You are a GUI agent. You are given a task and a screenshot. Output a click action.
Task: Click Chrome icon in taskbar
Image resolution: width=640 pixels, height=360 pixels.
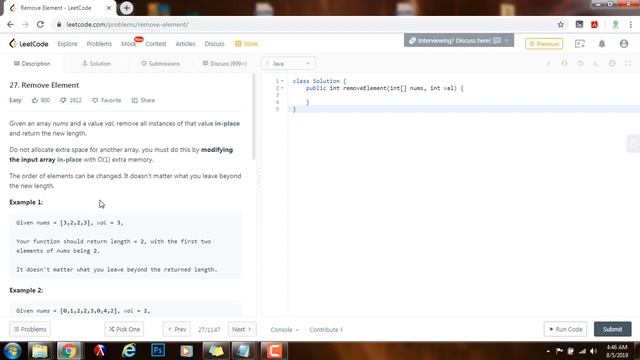[x=69, y=351]
